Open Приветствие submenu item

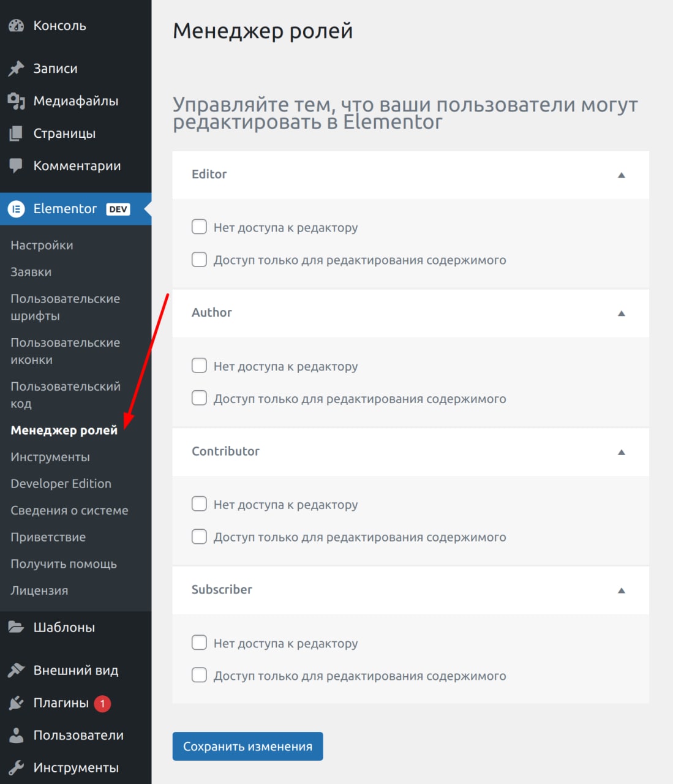tap(48, 537)
